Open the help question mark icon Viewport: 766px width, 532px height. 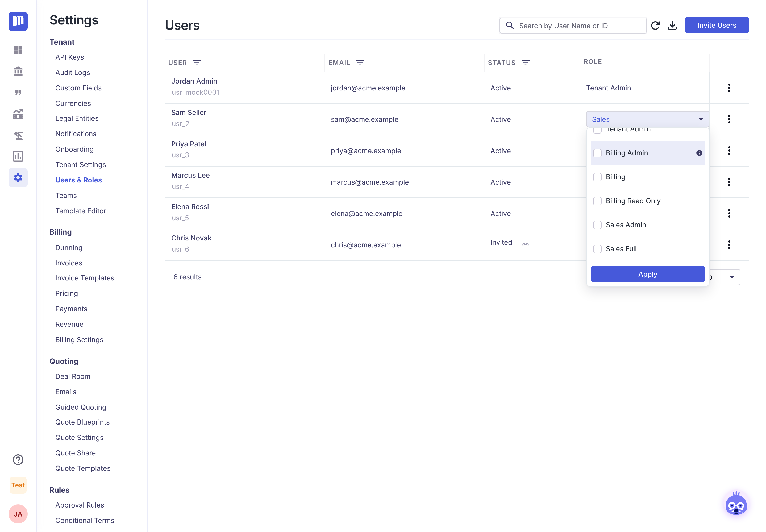coord(18,460)
